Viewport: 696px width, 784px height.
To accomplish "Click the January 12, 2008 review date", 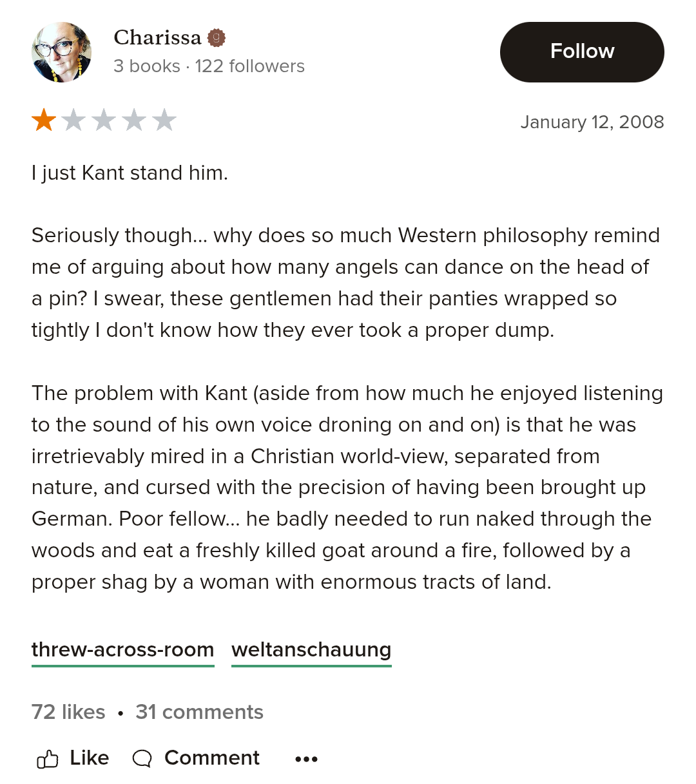I will [592, 122].
